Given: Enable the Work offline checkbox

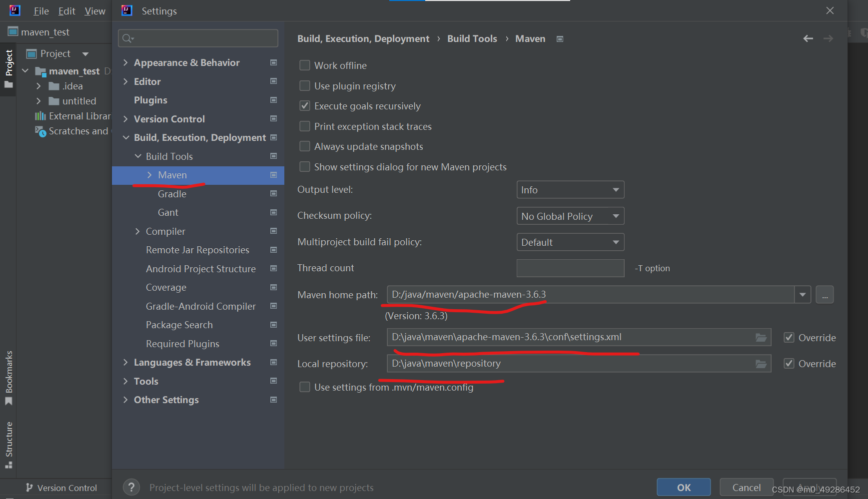Looking at the screenshot, I should (x=305, y=65).
